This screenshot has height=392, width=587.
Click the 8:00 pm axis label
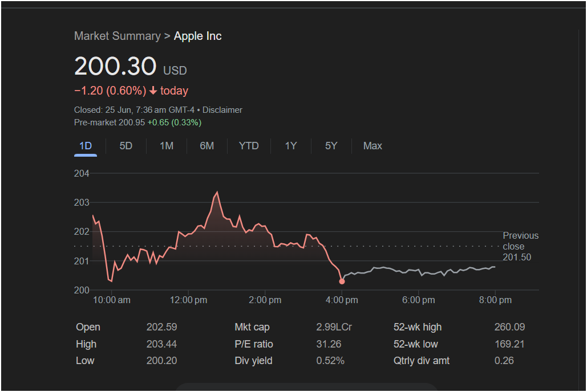pyautogui.click(x=495, y=300)
